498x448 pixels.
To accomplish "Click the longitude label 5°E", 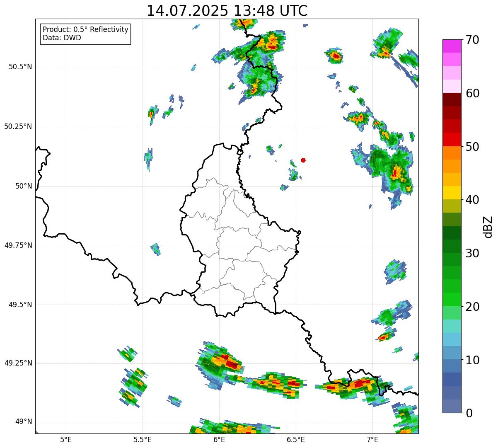I will pyautogui.click(x=66, y=440).
